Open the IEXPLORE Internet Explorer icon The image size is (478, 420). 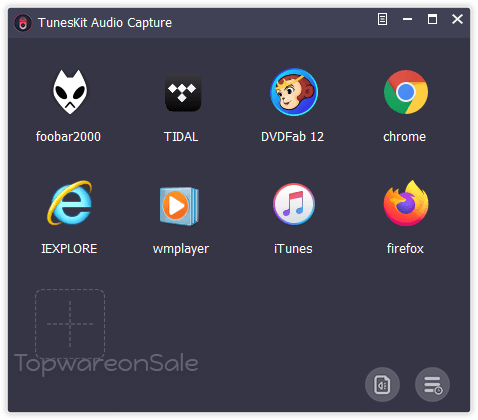70,203
